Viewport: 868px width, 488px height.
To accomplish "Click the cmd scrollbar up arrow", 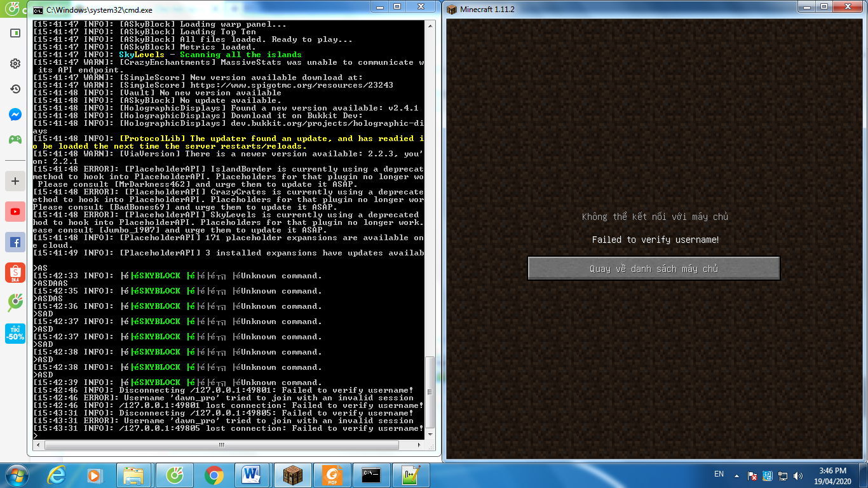I will (430, 25).
